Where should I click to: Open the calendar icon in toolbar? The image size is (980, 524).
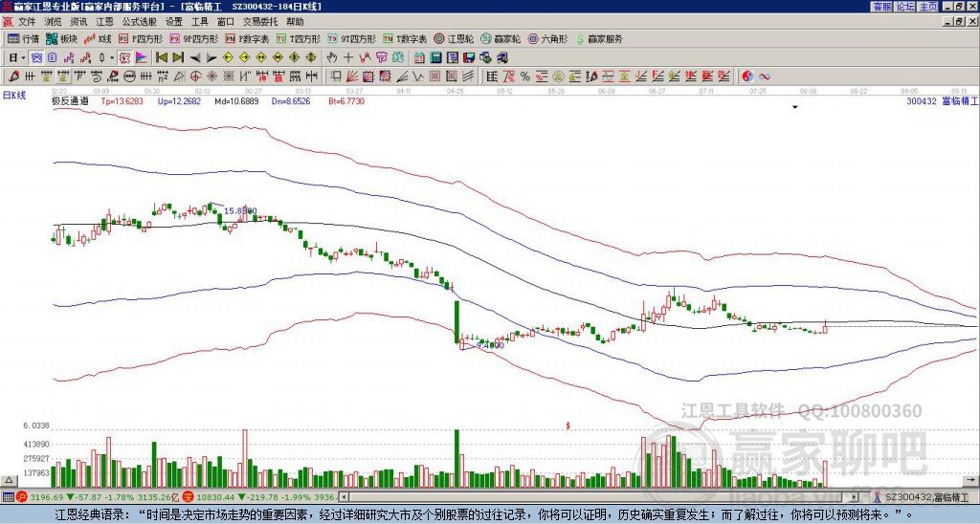[419, 58]
